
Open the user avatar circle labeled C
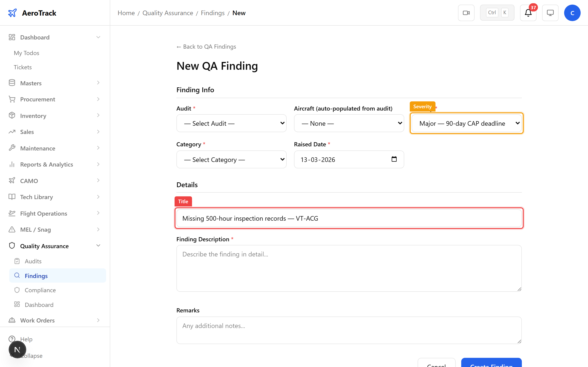coord(572,13)
